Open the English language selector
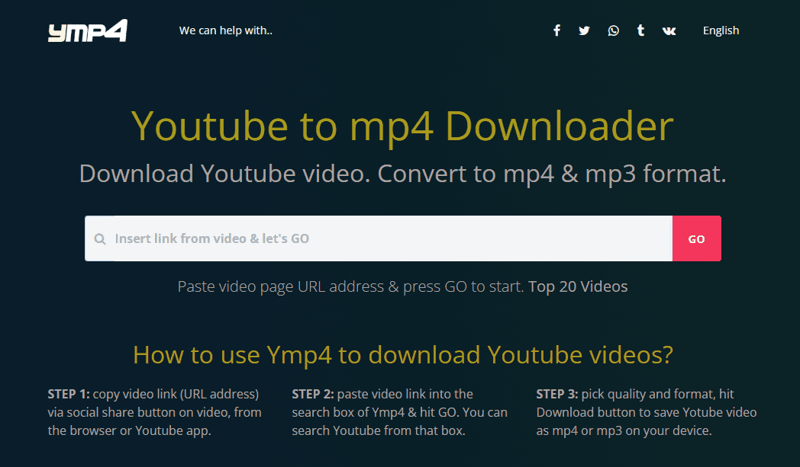Image resolution: width=800 pixels, height=467 pixels. [721, 31]
